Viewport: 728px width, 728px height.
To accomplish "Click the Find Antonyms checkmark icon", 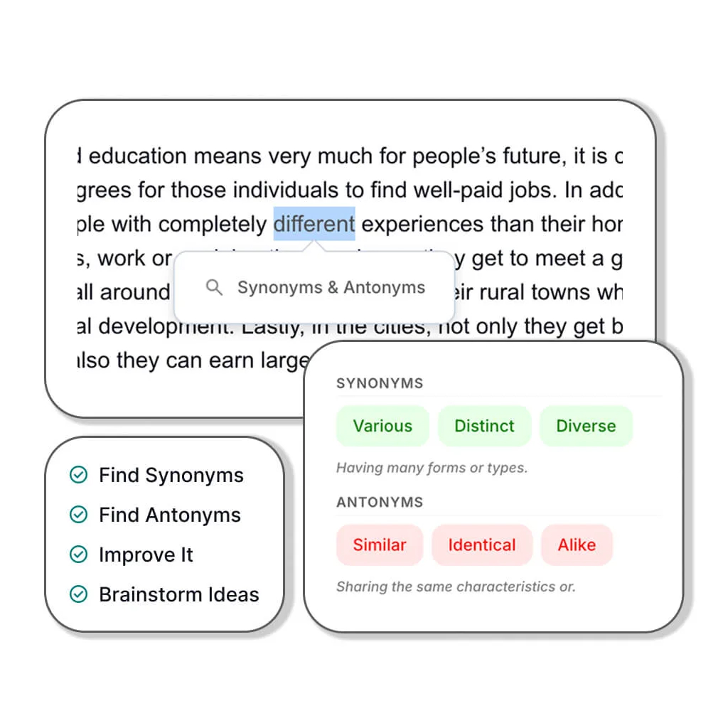I will pyautogui.click(x=78, y=514).
